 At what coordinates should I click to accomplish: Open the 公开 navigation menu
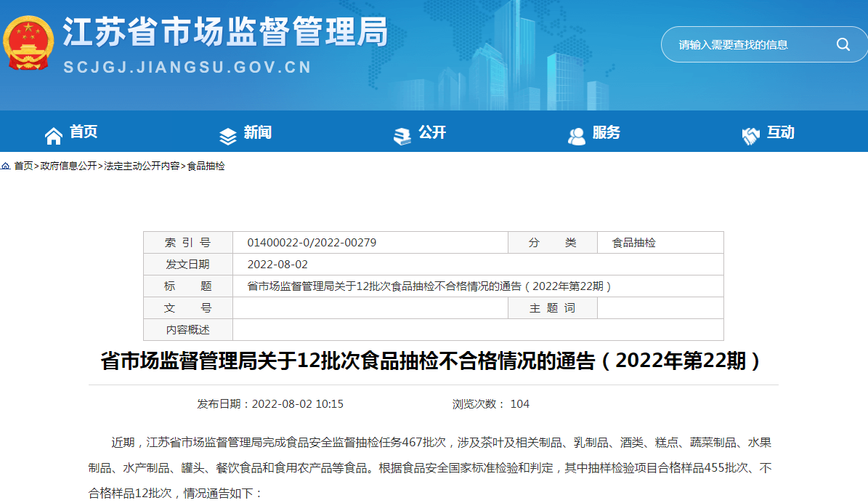click(432, 132)
